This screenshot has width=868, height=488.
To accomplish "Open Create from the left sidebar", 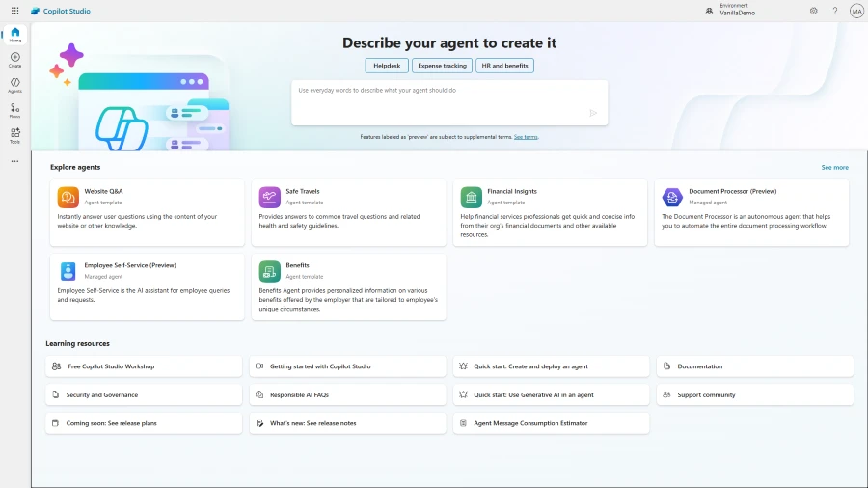I will (x=14, y=60).
